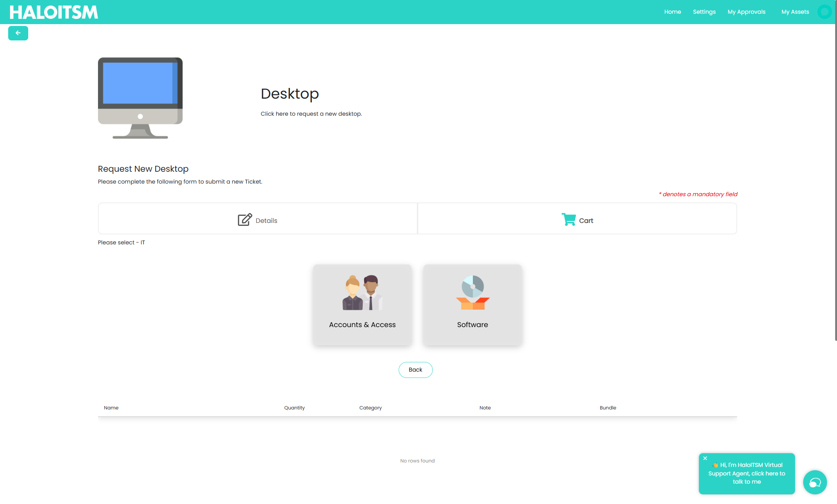Click the HALOITSM logo
837x504 pixels.
(x=54, y=12)
